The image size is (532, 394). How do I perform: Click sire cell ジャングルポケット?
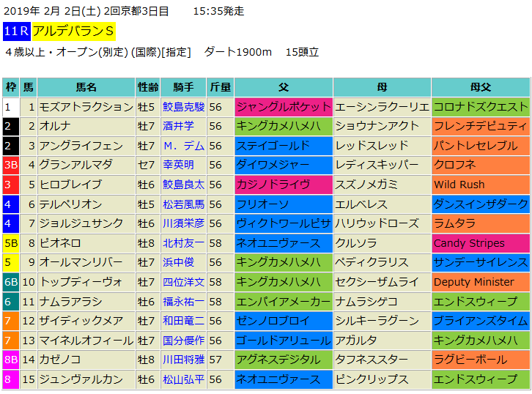coord(284,107)
